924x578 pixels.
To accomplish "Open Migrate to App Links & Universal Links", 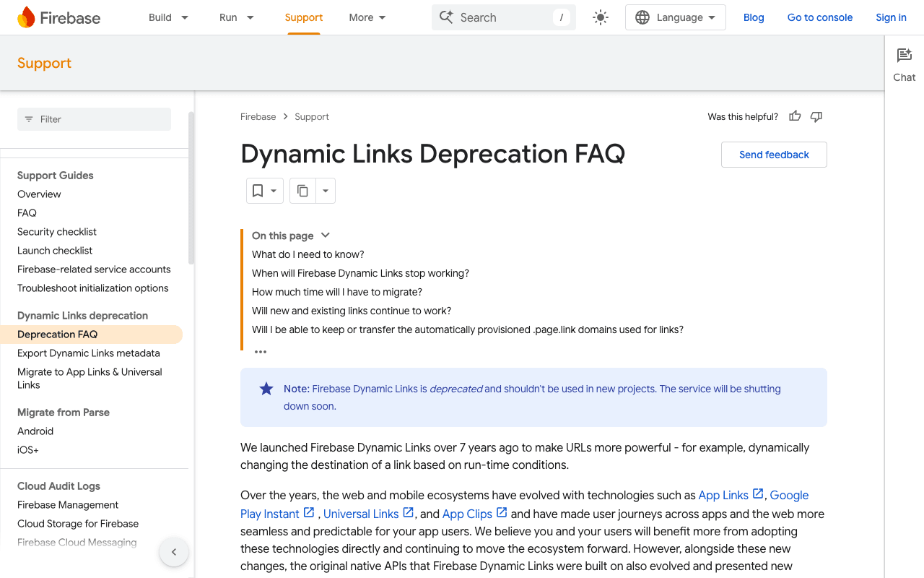I will tap(90, 379).
